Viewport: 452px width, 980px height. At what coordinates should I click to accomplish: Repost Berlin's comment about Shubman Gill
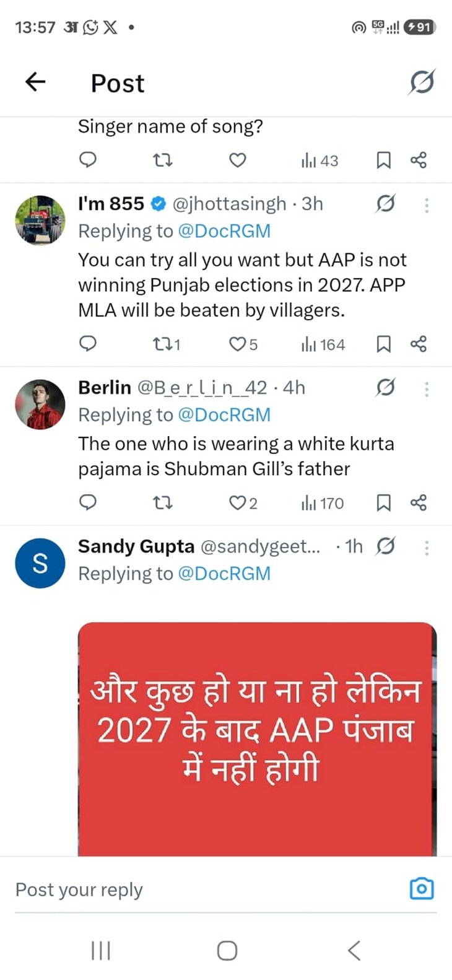(162, 503)
